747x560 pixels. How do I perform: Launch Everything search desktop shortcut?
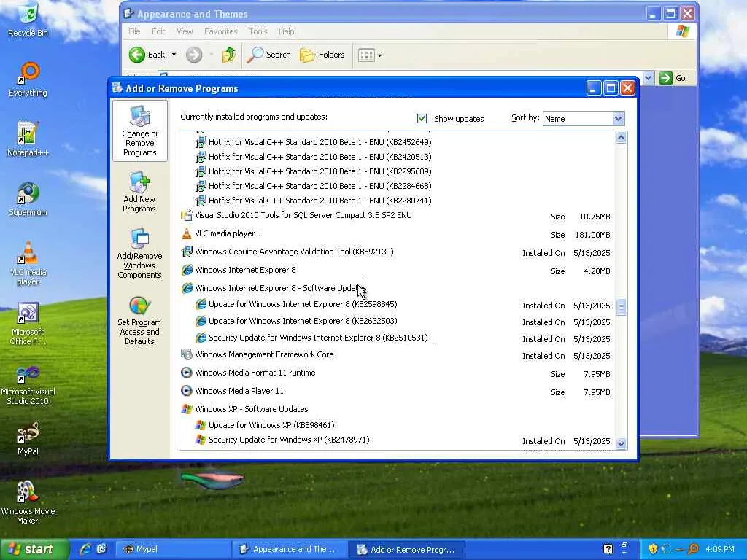[x=28, y=79]
